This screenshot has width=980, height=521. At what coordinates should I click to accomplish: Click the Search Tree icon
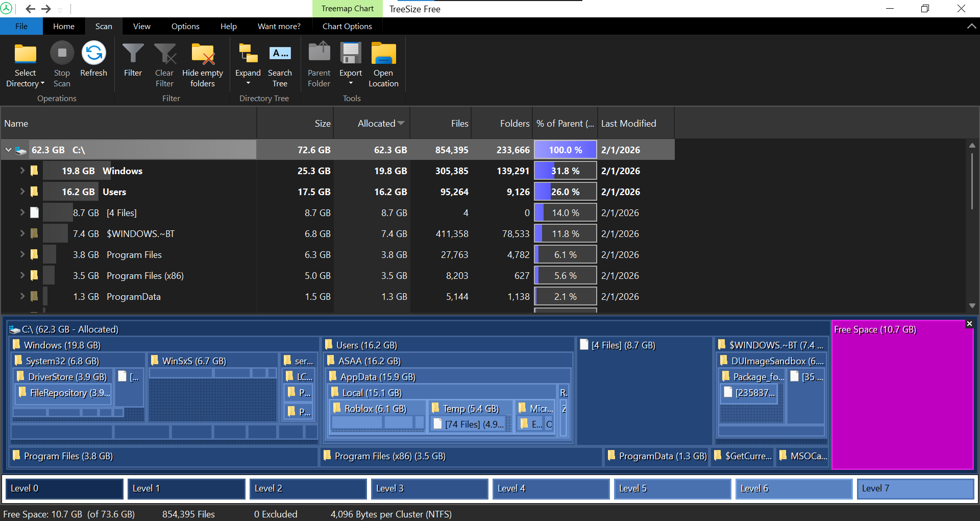pyautogui.click(x=280, y=53)
